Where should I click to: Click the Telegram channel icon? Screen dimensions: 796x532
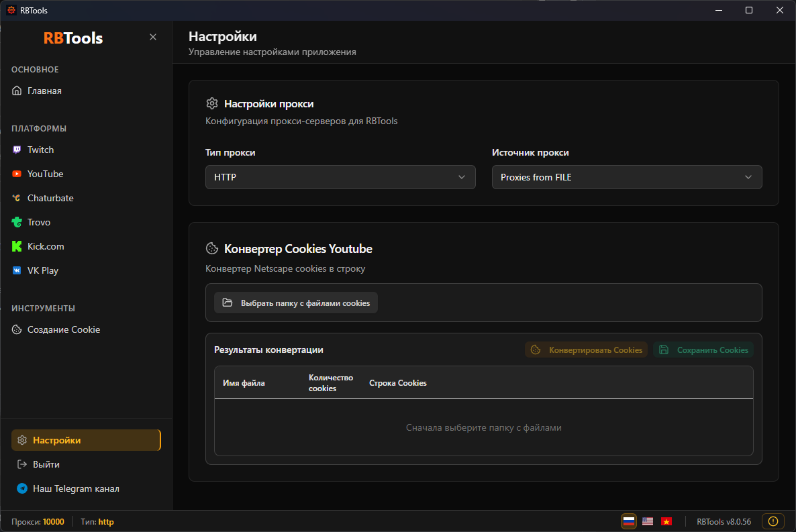click(22, 488)
